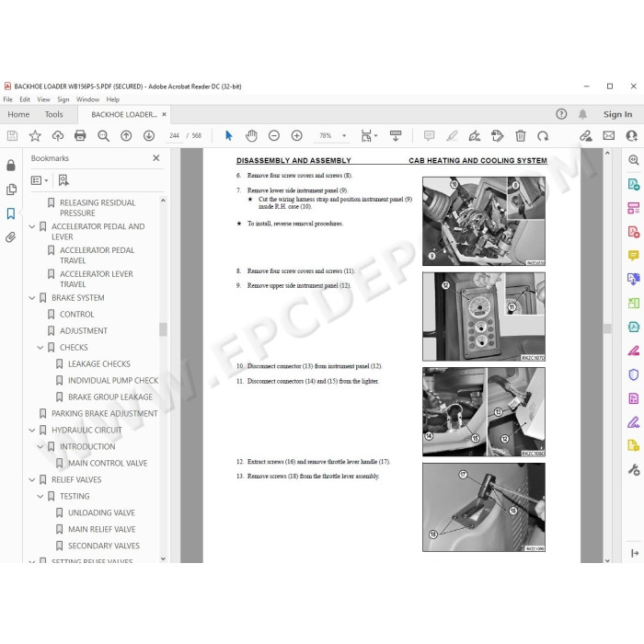The image size is (644, 644).
Task: Open PARKING BRAKE ADJUSTMENT bookmark
Action: 104,414
